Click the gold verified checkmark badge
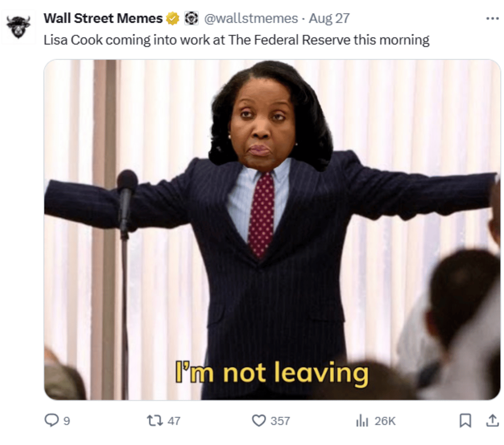The height and width of the screenshot is (445, 504). [173, 18]
